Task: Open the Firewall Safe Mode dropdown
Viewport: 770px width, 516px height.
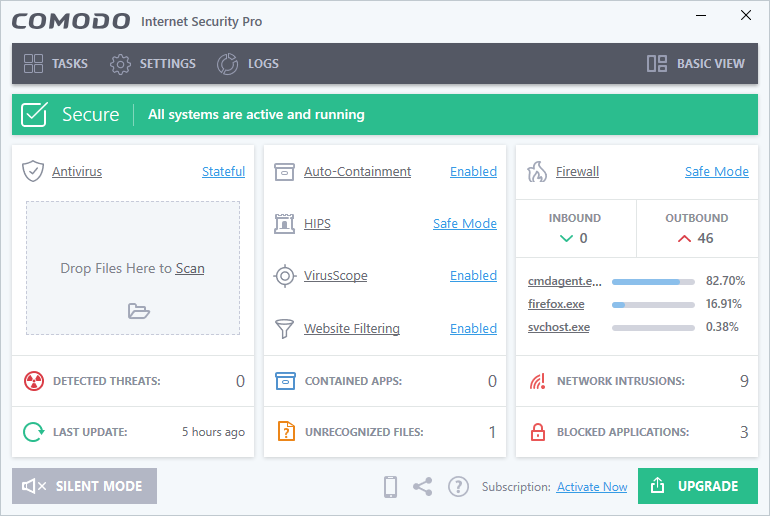Action: [x=716, y=171]
